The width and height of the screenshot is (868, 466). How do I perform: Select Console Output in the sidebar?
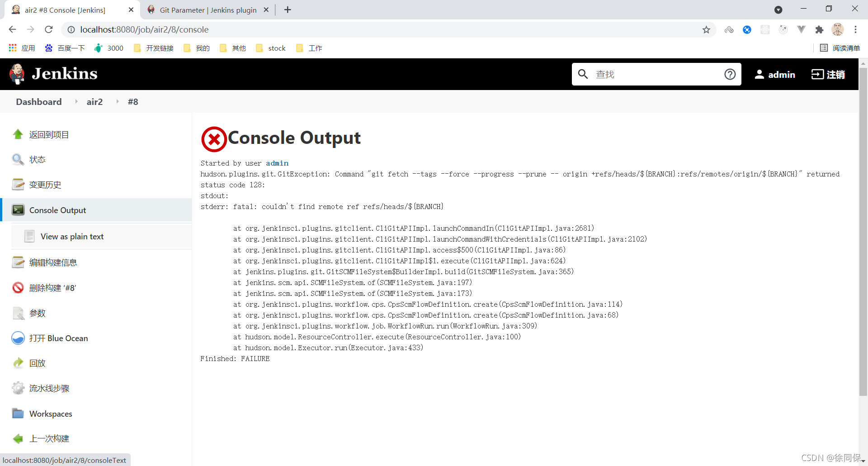coord(57,210)
